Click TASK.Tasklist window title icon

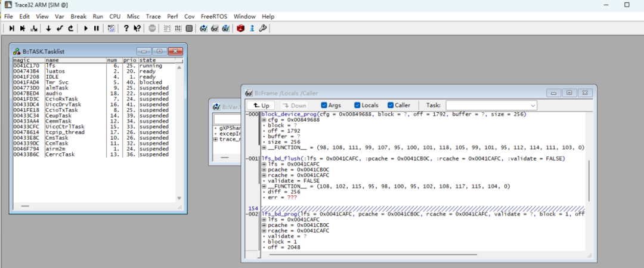tap(17, 51)
